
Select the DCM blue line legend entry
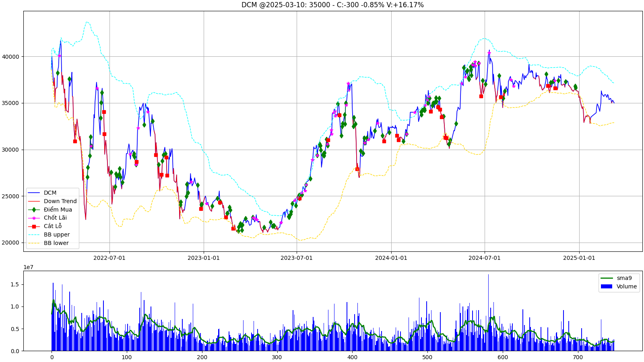coord(42,193)
